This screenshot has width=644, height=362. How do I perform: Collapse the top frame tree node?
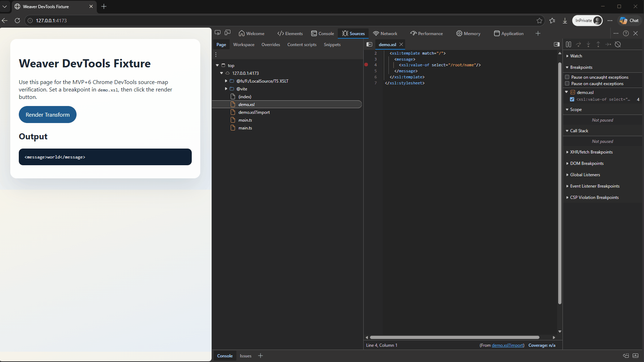point(217,65)
